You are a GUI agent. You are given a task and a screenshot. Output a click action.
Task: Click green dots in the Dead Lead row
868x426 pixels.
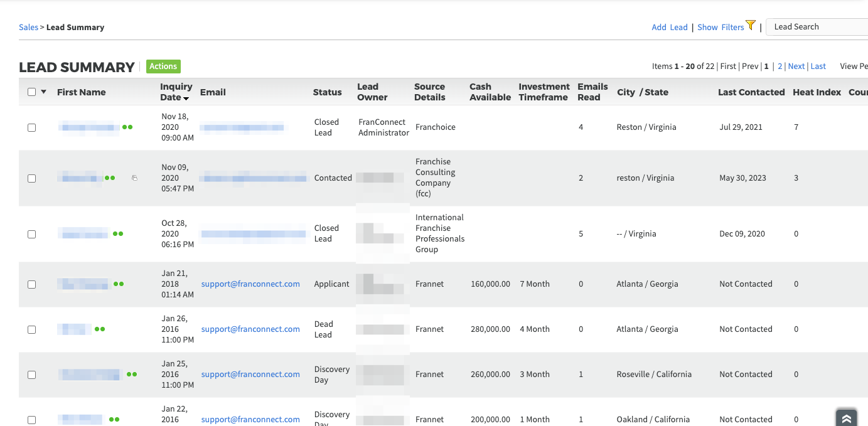[100, 329]
